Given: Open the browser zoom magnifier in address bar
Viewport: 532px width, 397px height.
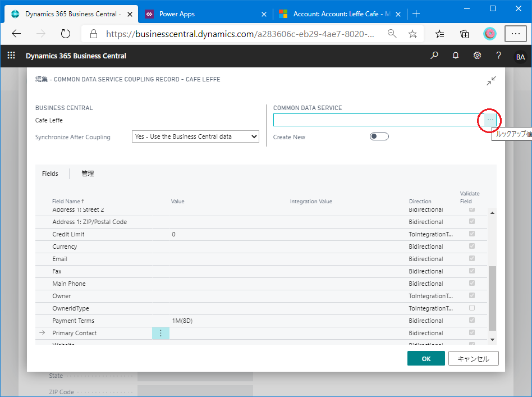Looking at the screenshot, I should pyautogui.click(x=392, y=34).
